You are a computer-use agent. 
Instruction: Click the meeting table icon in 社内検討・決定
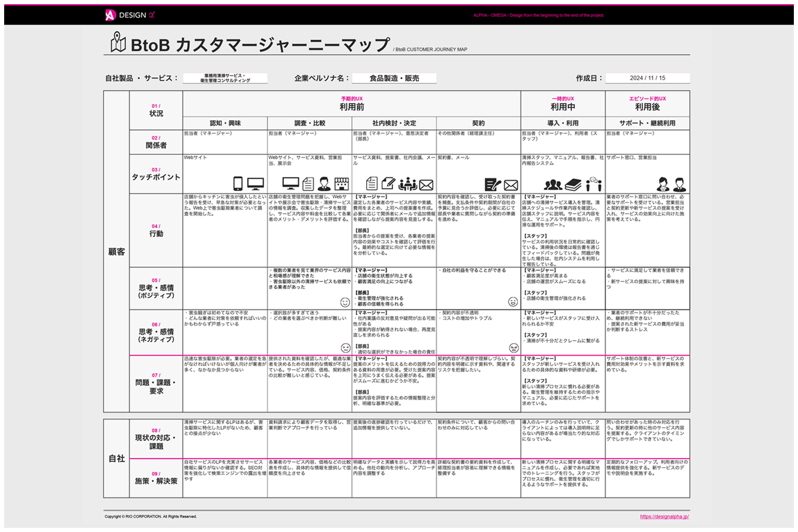[408, 184]
